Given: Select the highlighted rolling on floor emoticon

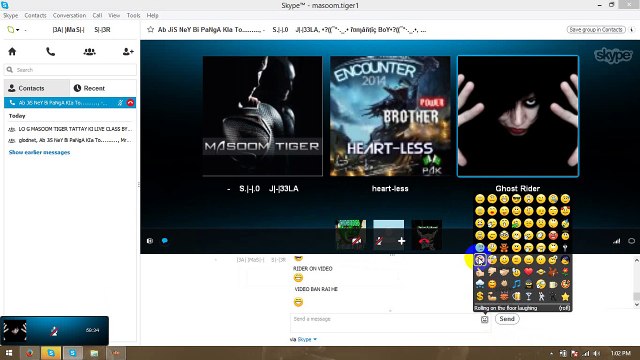Looking at the screenshot, I should pos(480,260).
